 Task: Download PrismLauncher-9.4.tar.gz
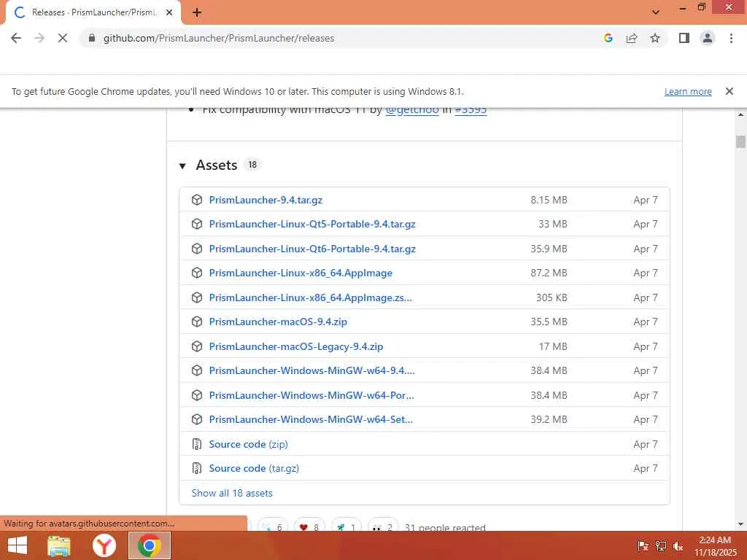pos(266,200)
